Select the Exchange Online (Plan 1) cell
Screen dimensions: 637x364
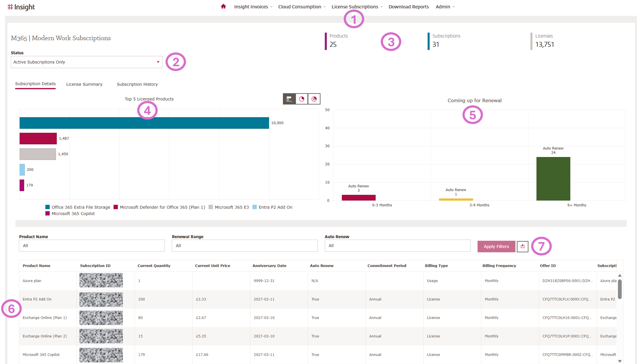(48, 318)
